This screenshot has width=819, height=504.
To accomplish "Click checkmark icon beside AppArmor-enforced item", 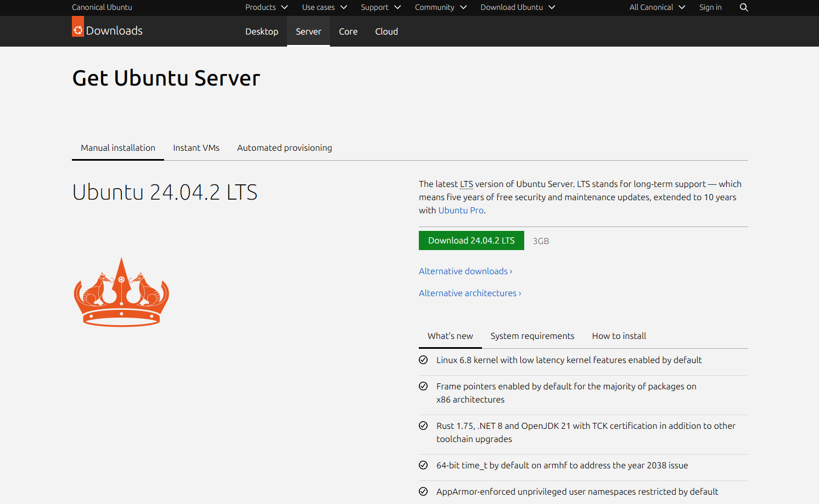I will point(423,491).
